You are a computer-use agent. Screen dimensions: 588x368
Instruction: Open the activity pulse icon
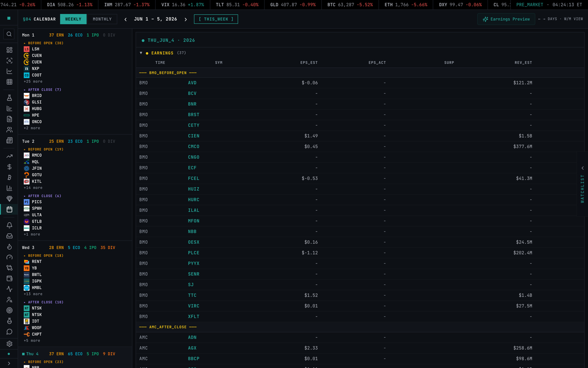click(9, 289)
